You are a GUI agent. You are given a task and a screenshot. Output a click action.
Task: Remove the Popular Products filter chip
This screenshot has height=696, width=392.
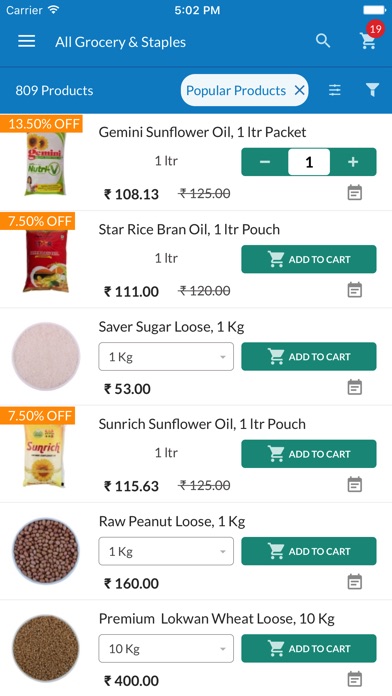300,91
